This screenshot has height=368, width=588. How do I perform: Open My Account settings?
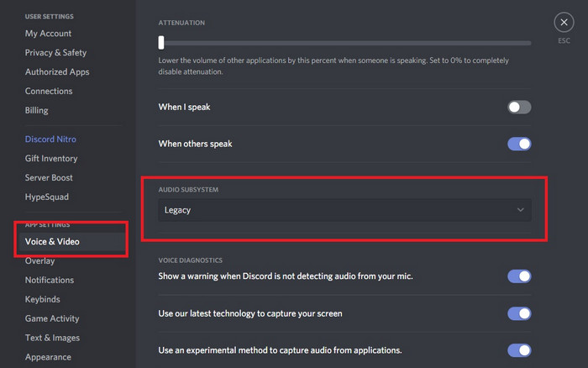pyautogui.click(x=48, y=34)
